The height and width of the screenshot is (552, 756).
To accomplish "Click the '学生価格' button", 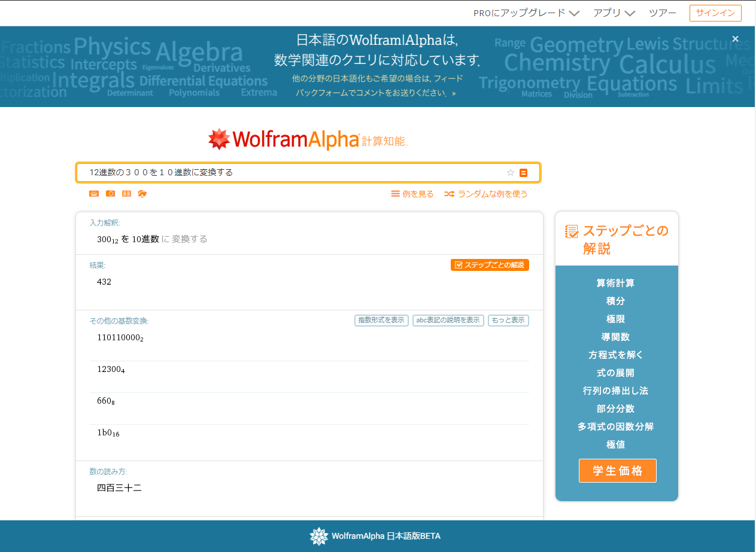I will click(x=618, y=471).
